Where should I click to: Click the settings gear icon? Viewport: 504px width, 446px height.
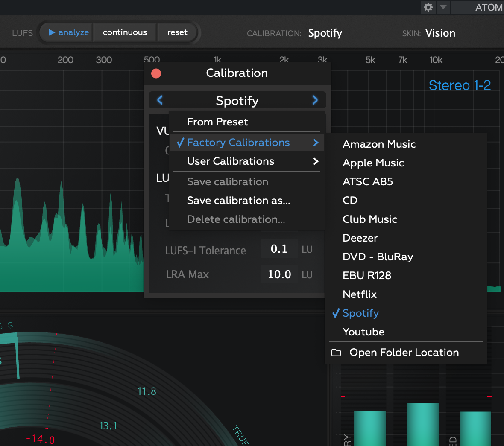(428, 7)
